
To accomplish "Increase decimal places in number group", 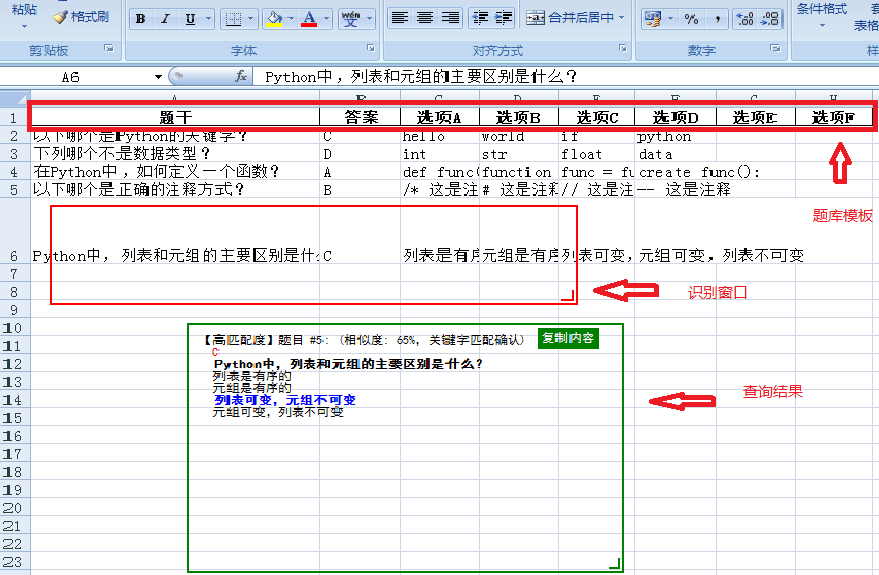I will pos(744,18).
